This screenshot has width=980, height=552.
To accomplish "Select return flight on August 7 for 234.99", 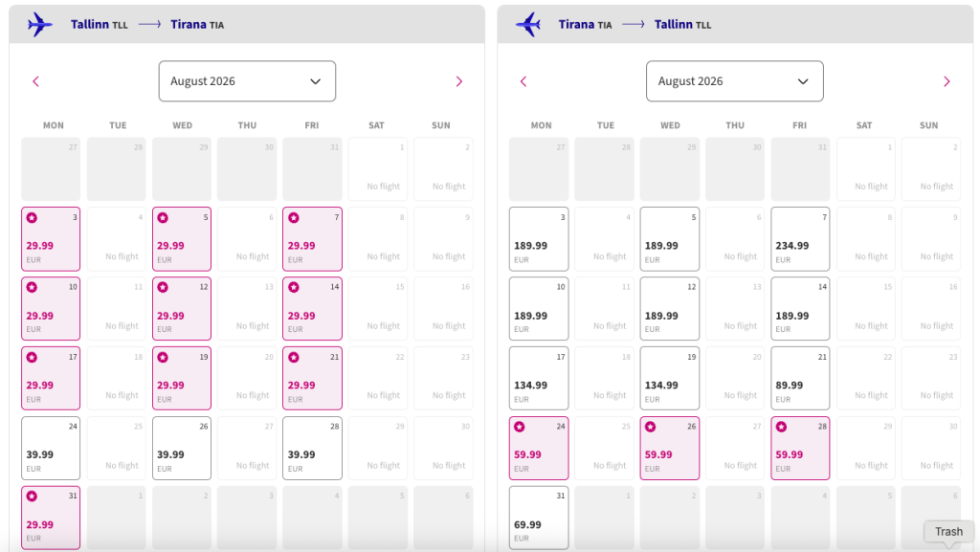I will click(x=800, y=237).
